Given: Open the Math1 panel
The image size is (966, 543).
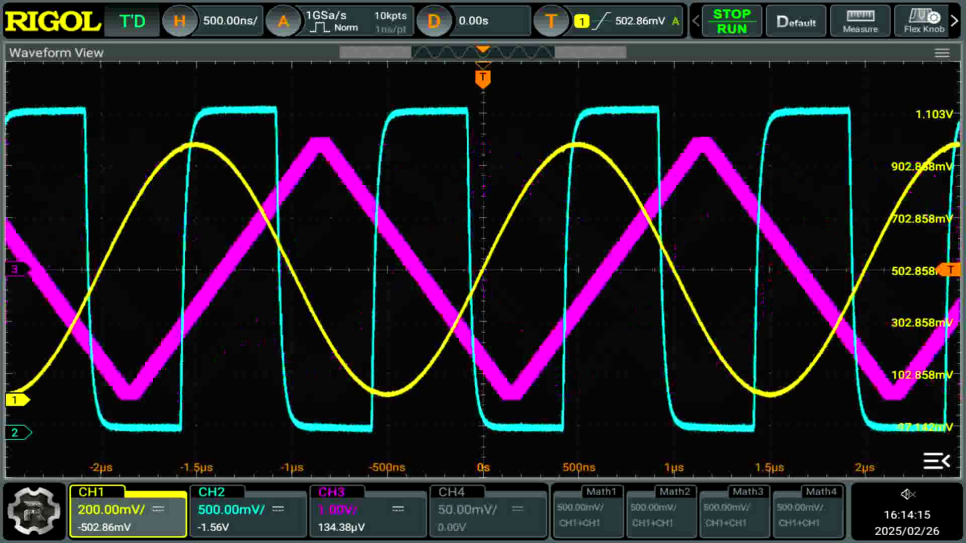Looking at the screenshot, I should [588, 511].
